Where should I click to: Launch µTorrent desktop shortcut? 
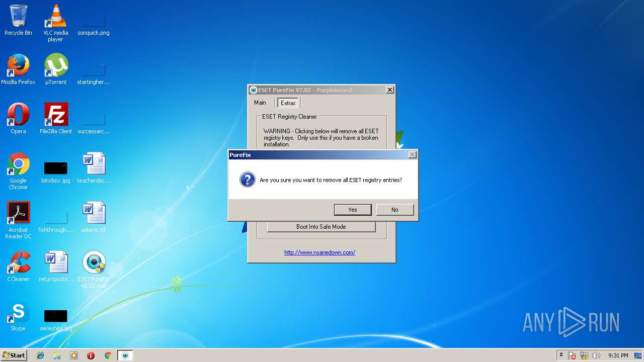coord(55,69)
